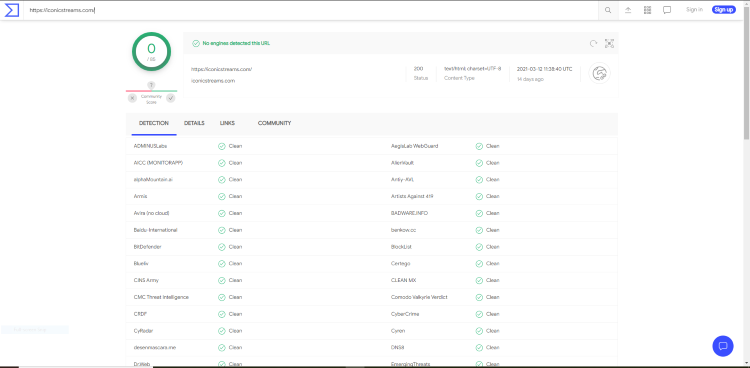Image resolution: width=750 pixels, height=368 pixels.
Task: Click the AlienVault engine name
Action: (x=402, y=163)
